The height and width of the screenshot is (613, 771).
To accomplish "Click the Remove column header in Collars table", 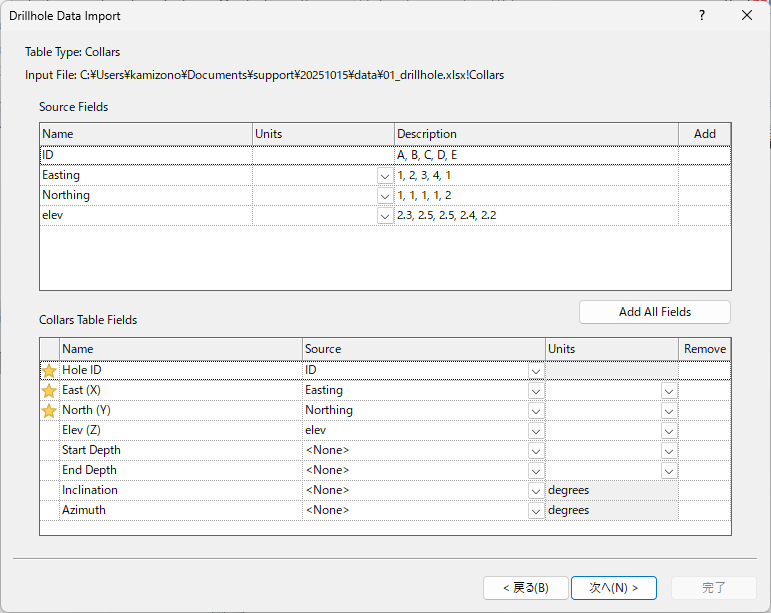I will 705,349.
